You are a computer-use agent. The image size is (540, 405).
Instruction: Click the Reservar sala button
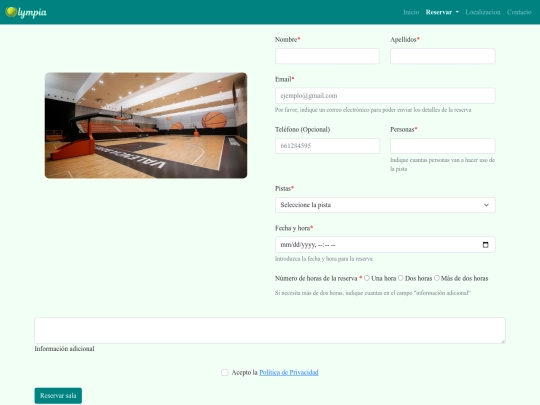click(58, 396)
